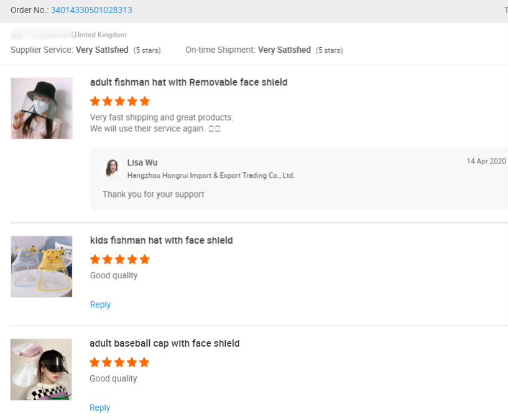Viewport: 508px width, 420px height.
Task: Click adult baseball cap with face shield title
Action: pyautogui.click(x=164, y=344)
